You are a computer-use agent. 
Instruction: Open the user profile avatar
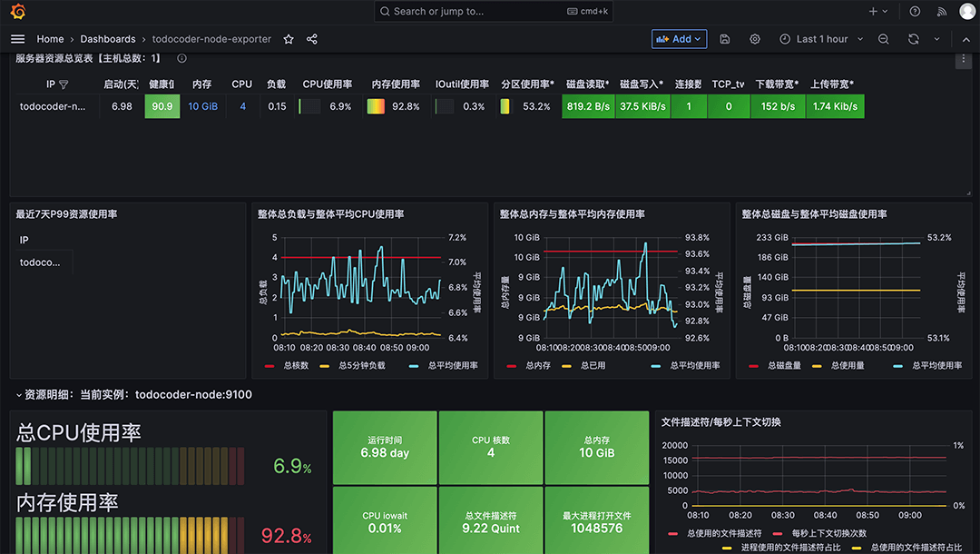(967, 11)
